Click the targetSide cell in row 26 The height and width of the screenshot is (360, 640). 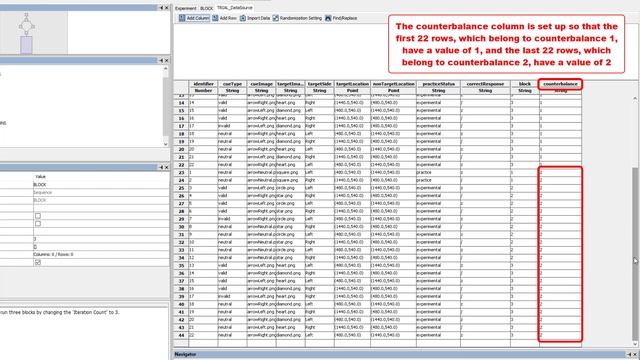coord(319,196)
